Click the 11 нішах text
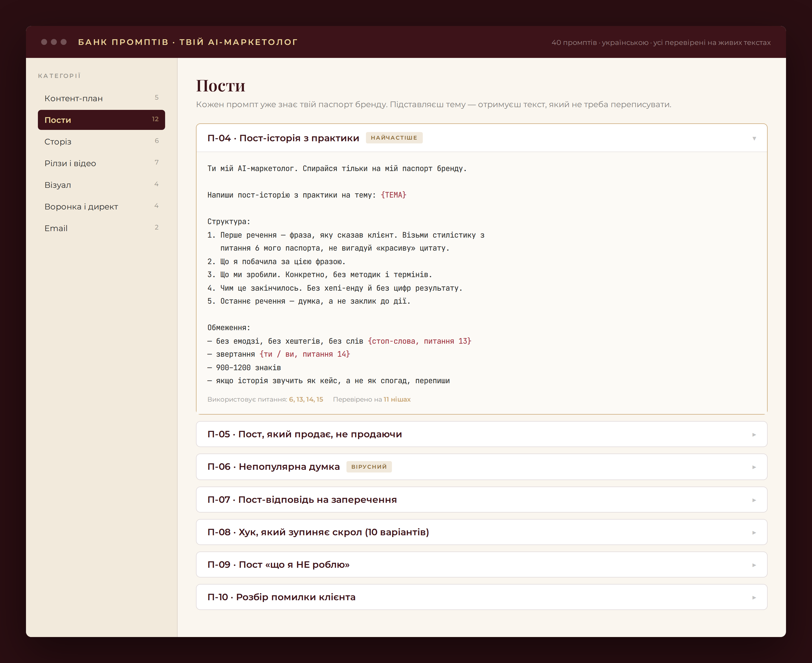The height and width of the screenshot is (663, 812). click(x=397, y=399)
